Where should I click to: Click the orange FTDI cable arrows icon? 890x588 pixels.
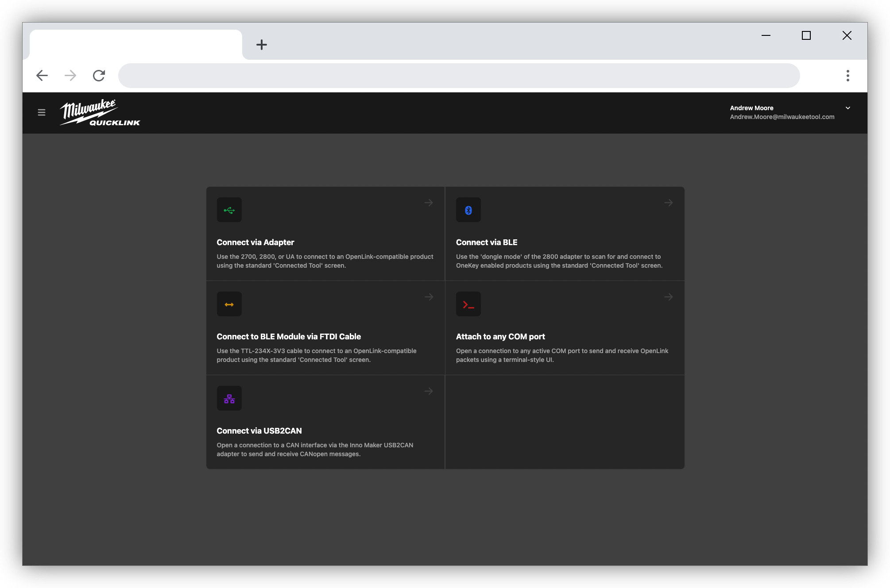pos(229,304)
